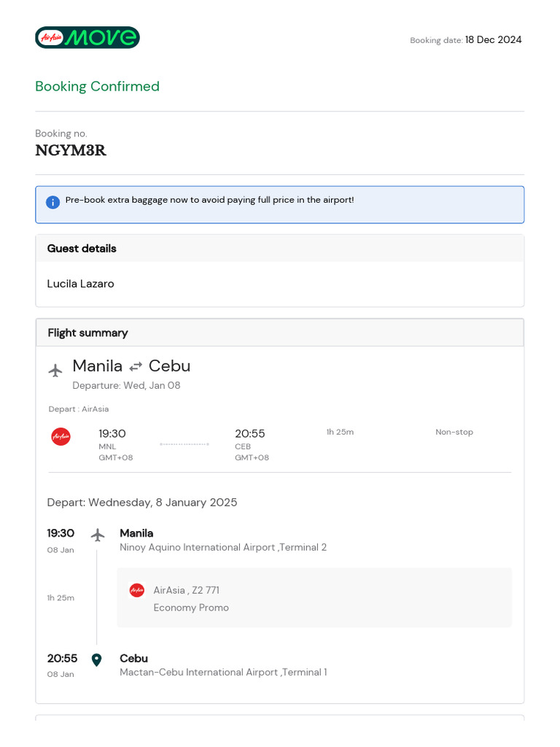The width and height of the screenshot is (560, 747).
Task: Click the red AirAsia logo in Z2 771 box
Action: pos(137,590)
